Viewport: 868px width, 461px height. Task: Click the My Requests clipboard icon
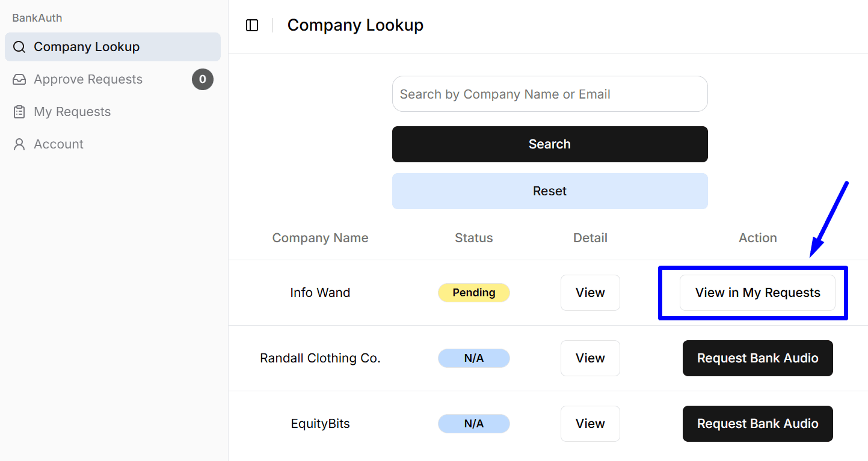19,112
